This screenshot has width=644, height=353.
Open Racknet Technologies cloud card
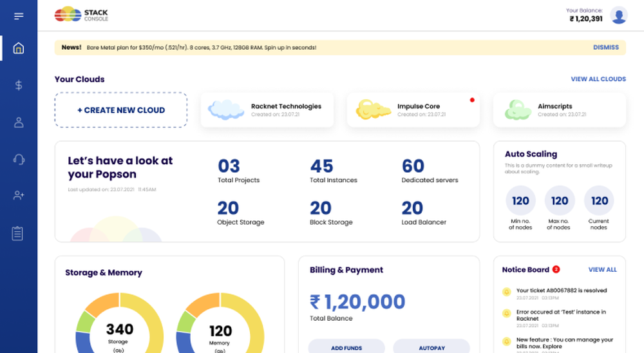coord(267,110)
